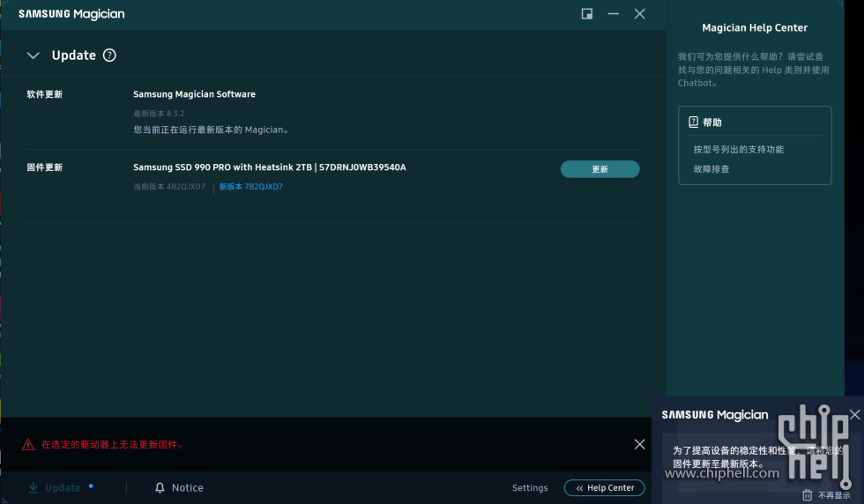Switch Magician to mini window mode icon
The height and width of the screenshot is (504, 864).
(587, 14)
